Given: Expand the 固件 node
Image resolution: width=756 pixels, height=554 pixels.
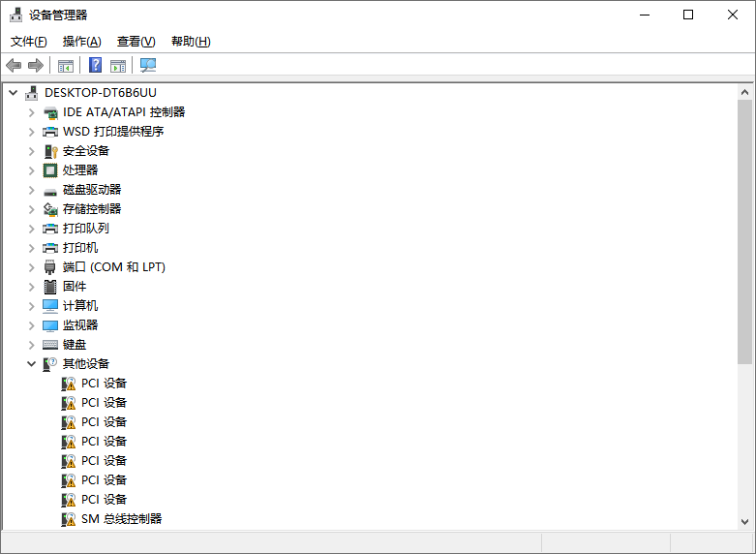Looking at the screenshot, I should [x=31, y=287].
